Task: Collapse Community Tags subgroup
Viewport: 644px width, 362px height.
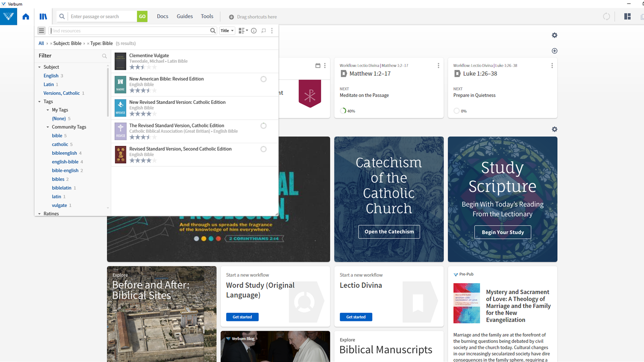Action: coord(48,127)
